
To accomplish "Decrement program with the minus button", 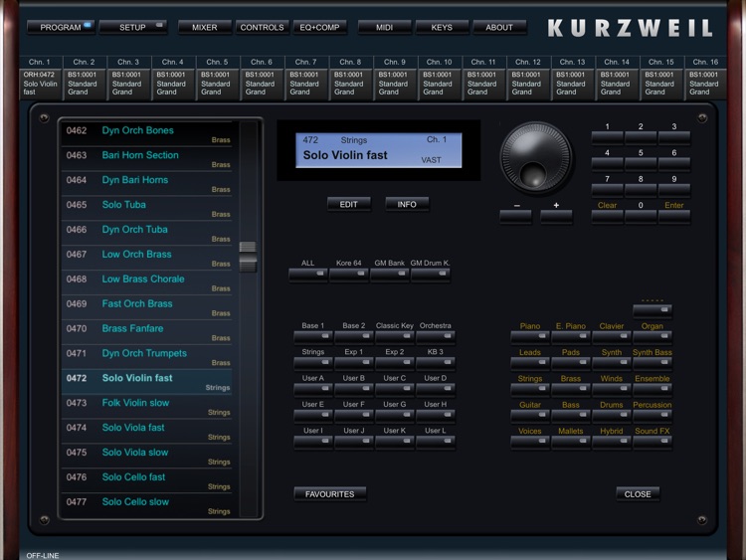I will pos(515,216).
